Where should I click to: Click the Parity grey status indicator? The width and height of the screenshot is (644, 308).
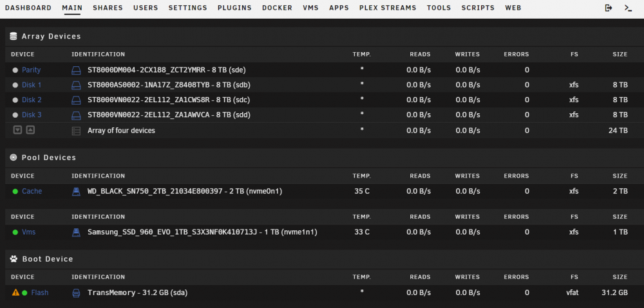[15, 70]
